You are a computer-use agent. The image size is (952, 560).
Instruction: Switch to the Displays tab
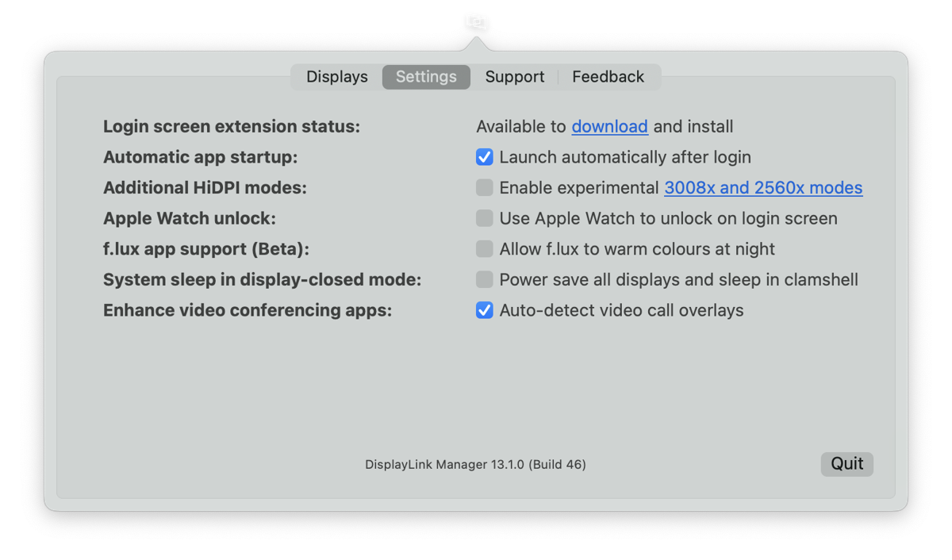coord(336,77)
